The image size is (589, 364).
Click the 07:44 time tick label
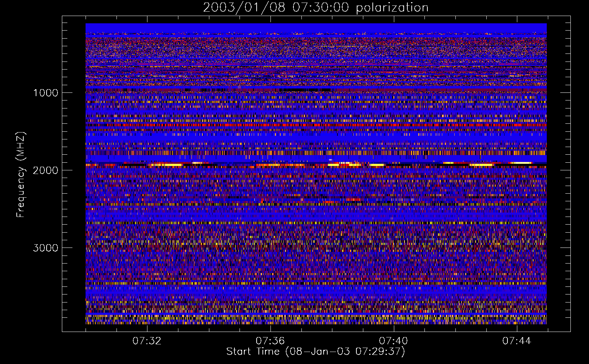[x=517, y=341]
